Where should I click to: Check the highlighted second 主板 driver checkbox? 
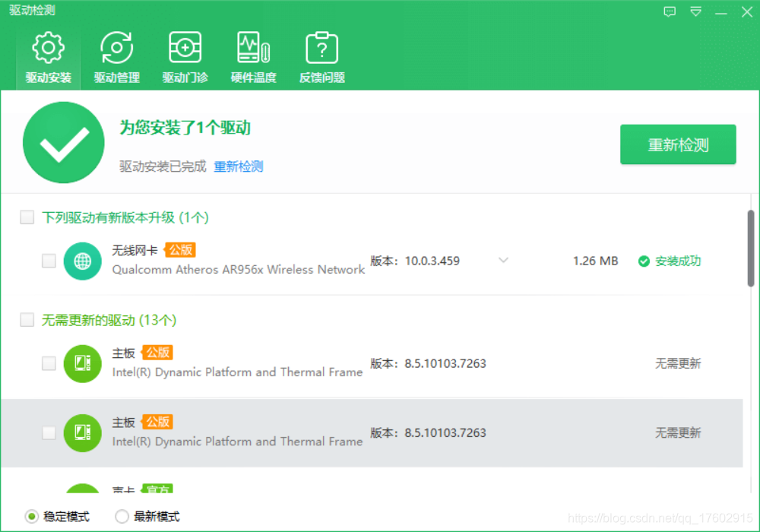[49, 432]
